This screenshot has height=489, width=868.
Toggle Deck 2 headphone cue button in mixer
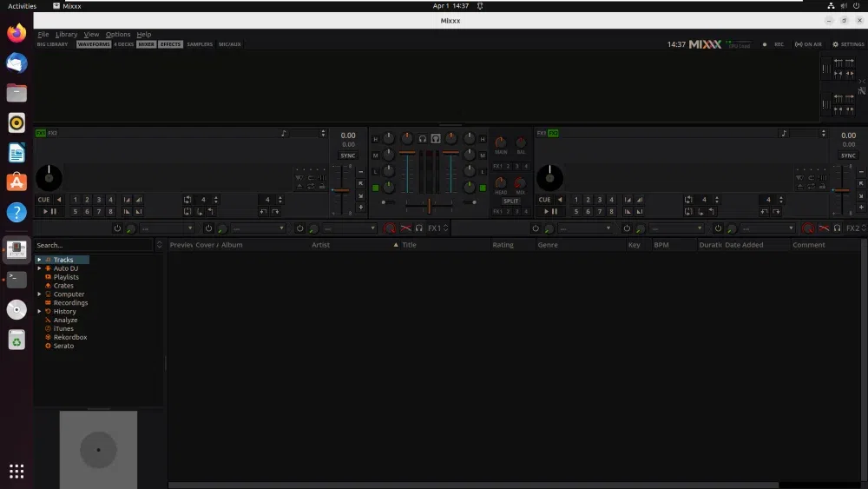pos(436,138)
